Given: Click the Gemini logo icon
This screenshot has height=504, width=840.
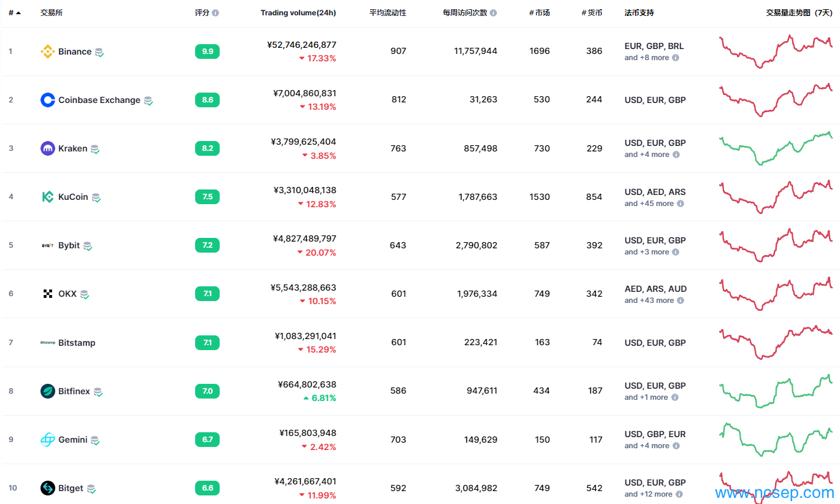Looking at the screenshot, I should 48,440.
